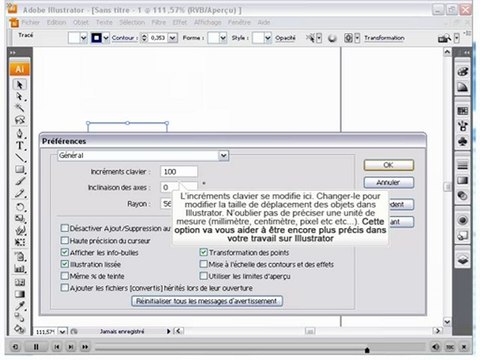
Task: Enable Désactiver Ajout/Suppression checkbox
Action: (65, 228)
